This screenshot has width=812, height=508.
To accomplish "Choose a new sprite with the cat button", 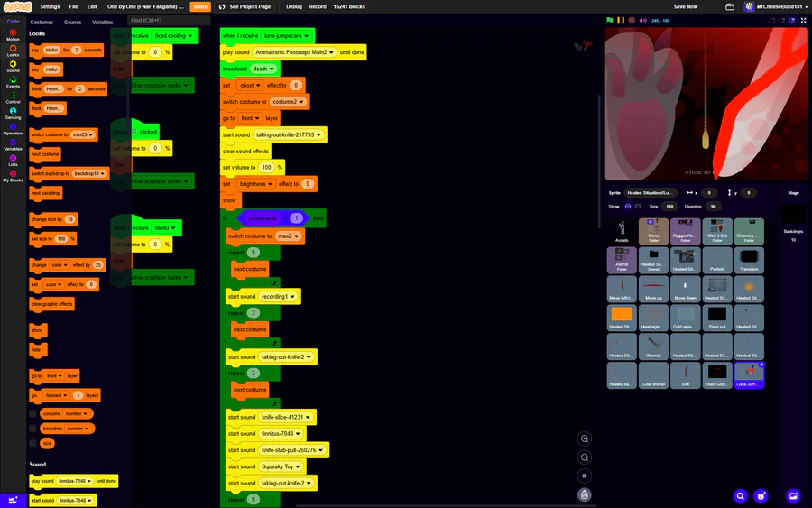I will point(761,496).
